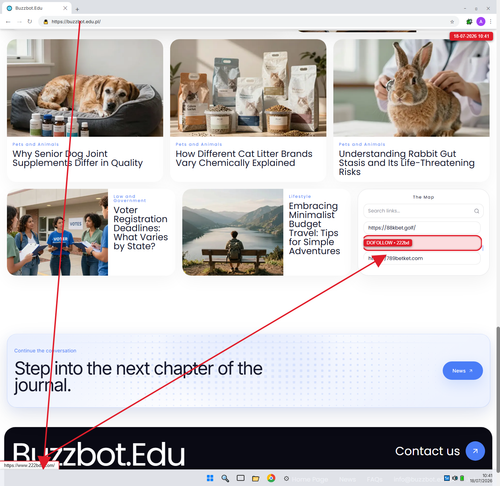Click the Continue the conversation text
The image size is (500, 486).
(x=45, y=351)
